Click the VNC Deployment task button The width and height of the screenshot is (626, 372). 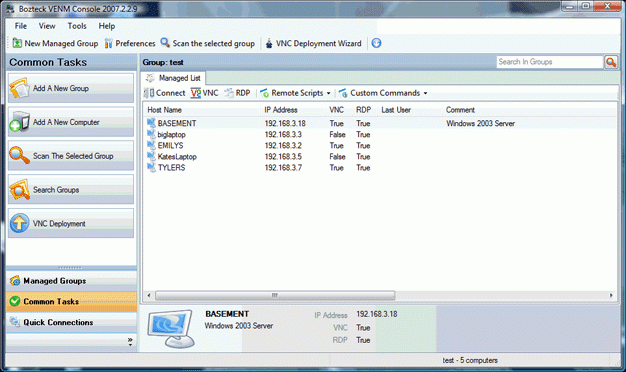point(71,224)
